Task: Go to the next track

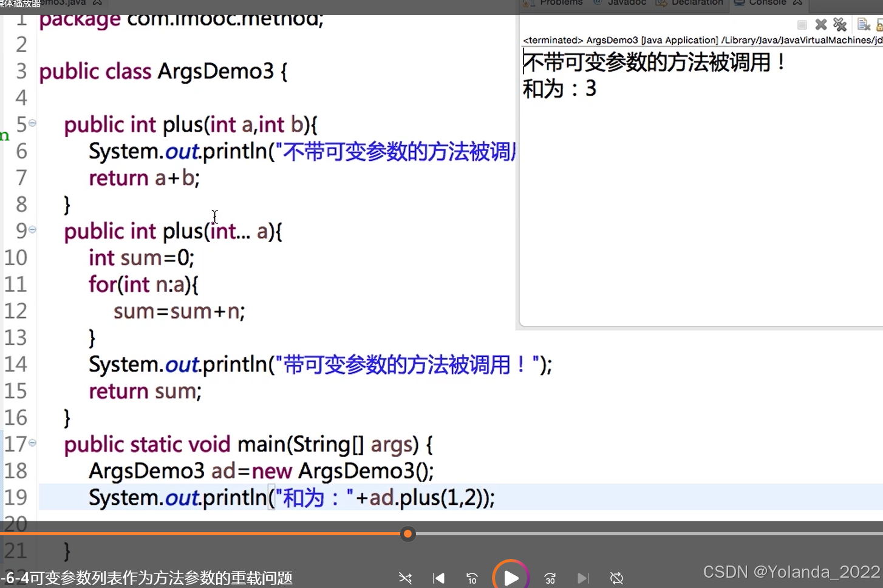Action: (x=582, y=578)
